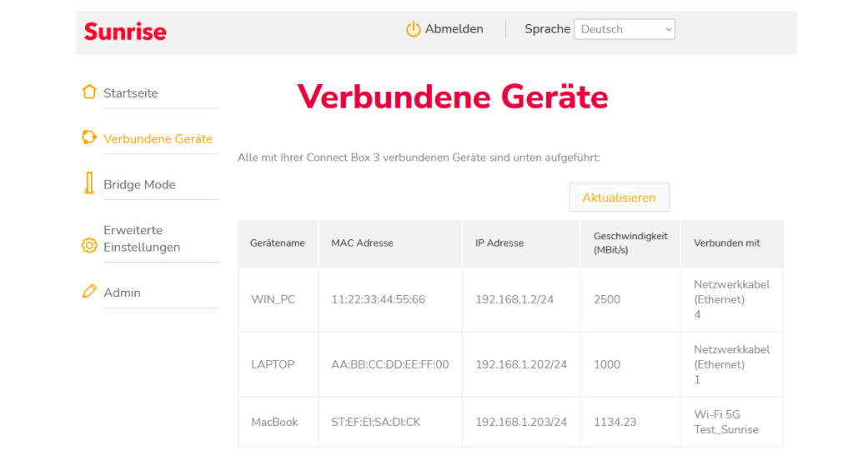Select Bridge Mode in the sidebar
The height and width of the screenshot is (466, 868).
(x=139, y=185)
